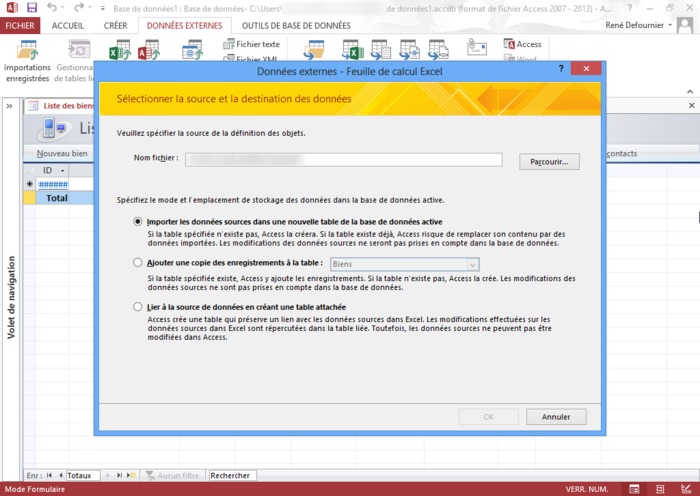
Task: Click the email export envelope icon
Action: click(x=477, y=47)
